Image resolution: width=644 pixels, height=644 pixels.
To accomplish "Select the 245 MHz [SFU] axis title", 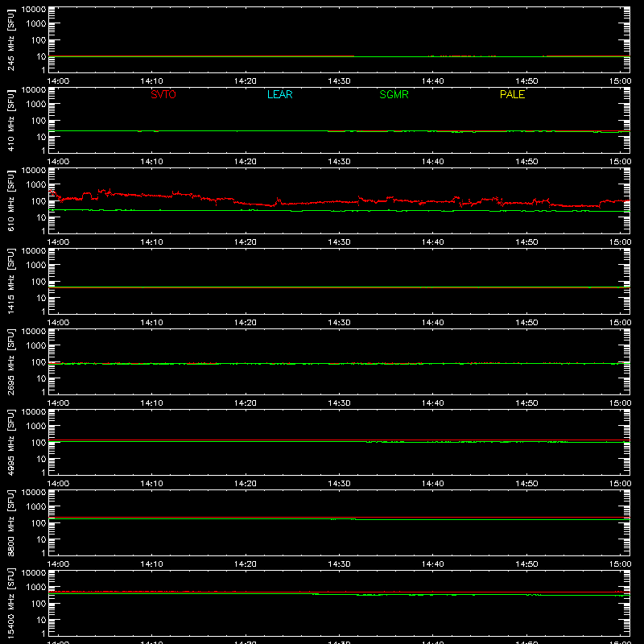I will click(11, 40).
